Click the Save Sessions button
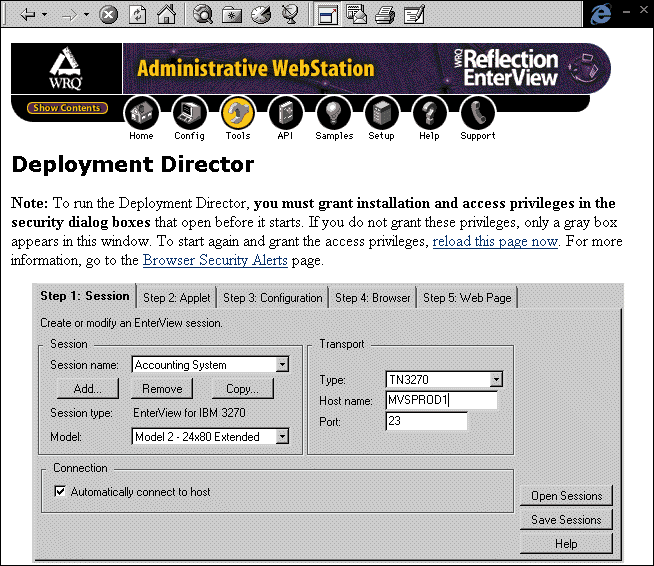 [566, 520]
